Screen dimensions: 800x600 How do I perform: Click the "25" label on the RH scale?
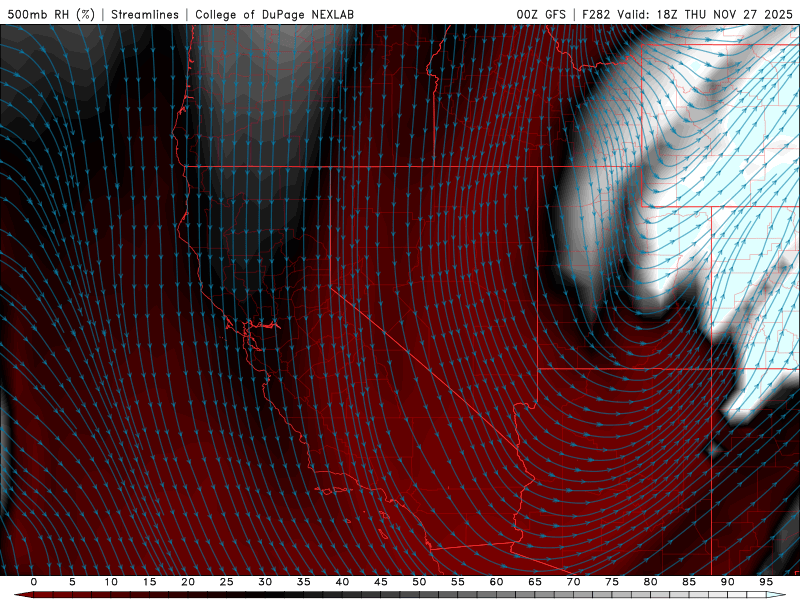tap(227, 582)
